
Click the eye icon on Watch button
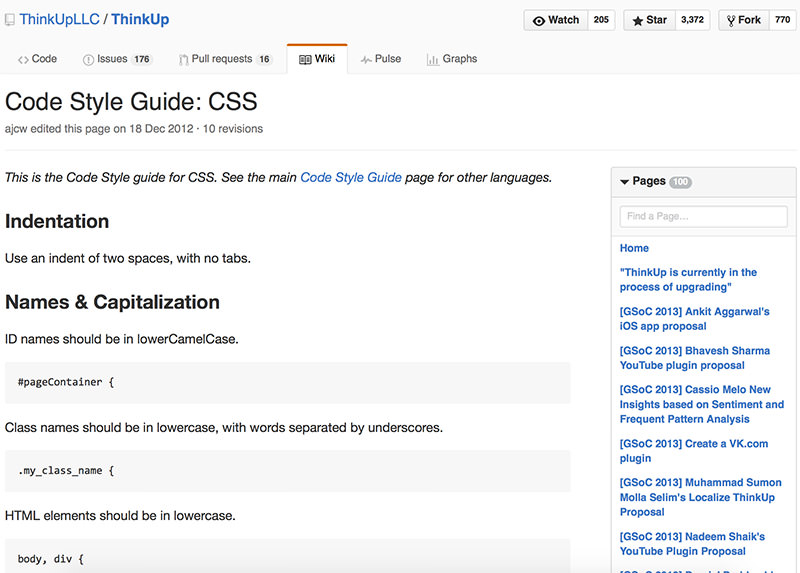click(x=539, y=21)
